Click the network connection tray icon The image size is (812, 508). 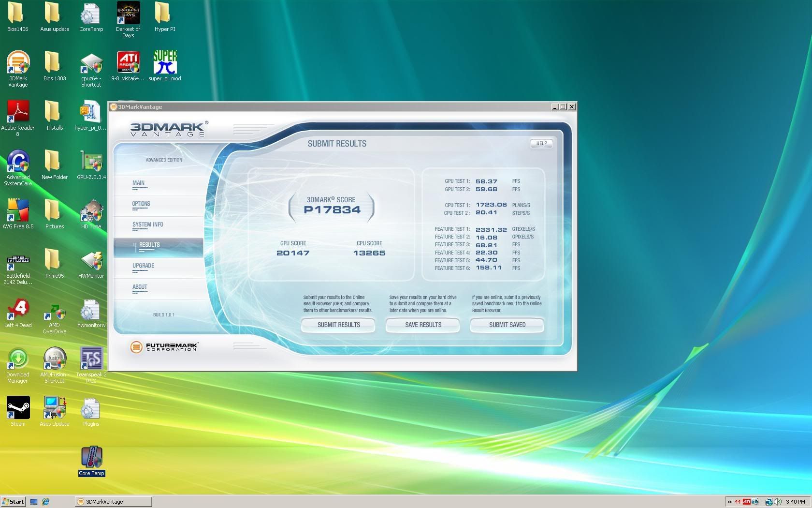[x=769, y=502]
